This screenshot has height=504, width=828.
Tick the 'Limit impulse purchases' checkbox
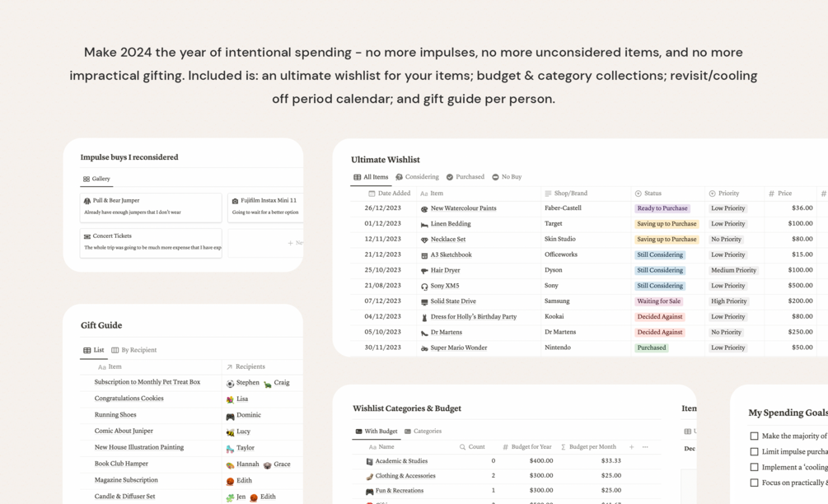click(x=754, y=452)
